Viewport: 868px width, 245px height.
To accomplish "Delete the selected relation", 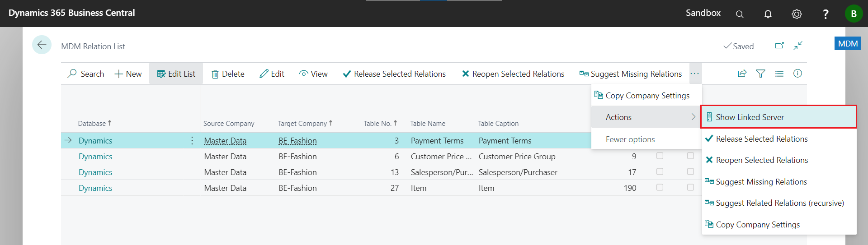I will [228, 74].
